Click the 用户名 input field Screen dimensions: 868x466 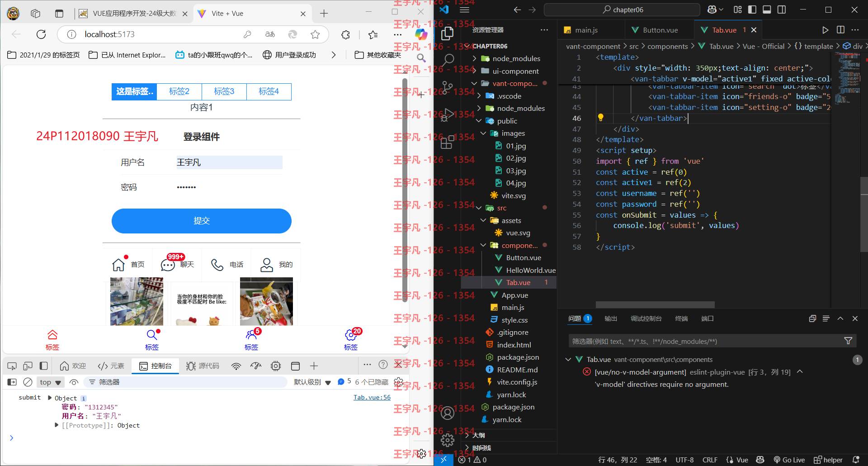[x=229, y=162]
